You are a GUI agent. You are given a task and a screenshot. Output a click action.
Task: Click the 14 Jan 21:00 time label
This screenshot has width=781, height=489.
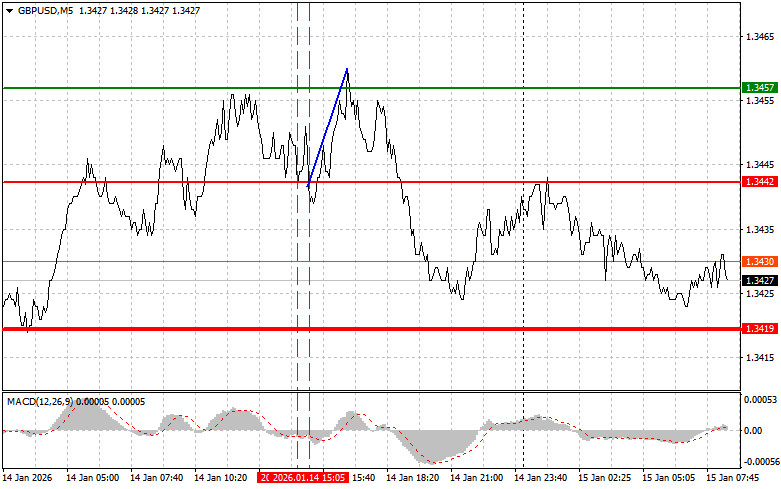(476, 478)
